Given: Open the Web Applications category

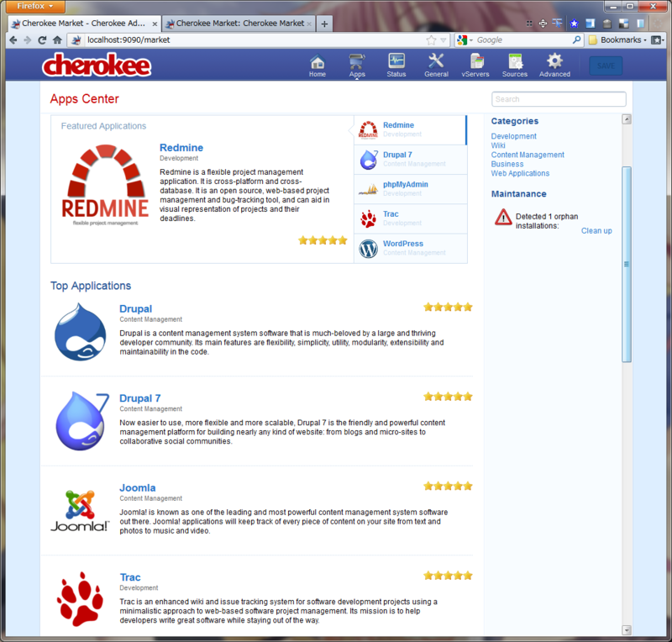Looking at the screenshot, I should point(520,173).
